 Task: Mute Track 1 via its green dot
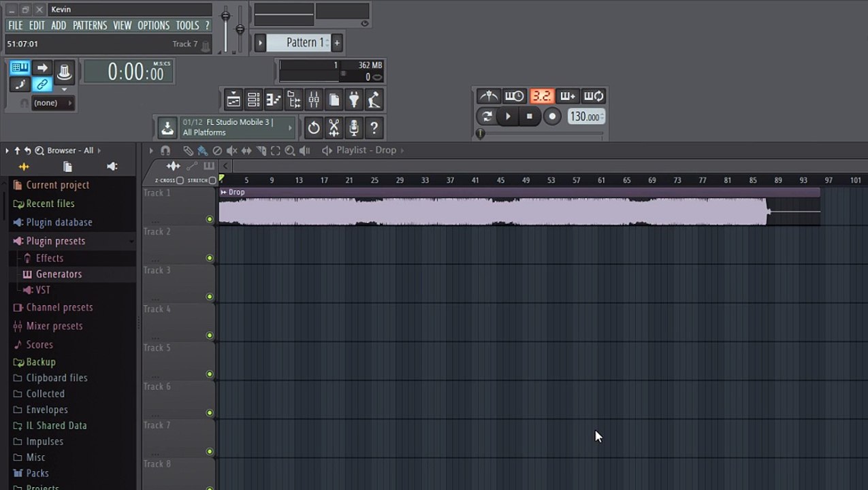(x=210, y=219)
